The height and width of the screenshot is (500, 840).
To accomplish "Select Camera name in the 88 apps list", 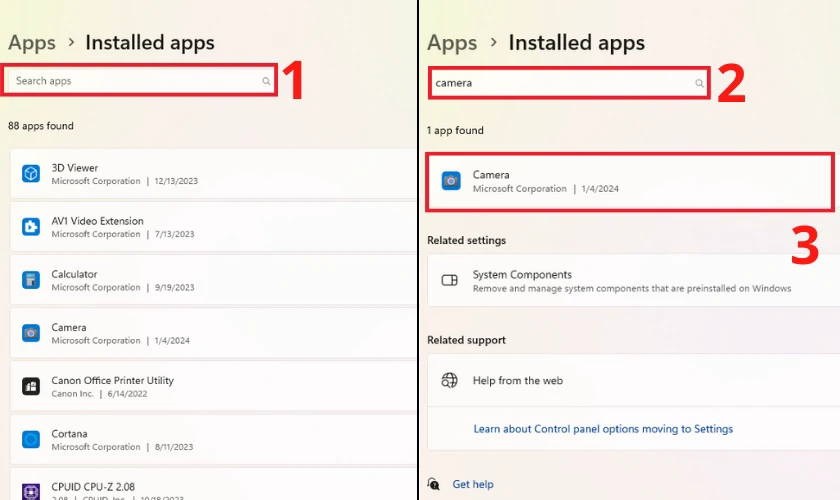I will 69,327.
